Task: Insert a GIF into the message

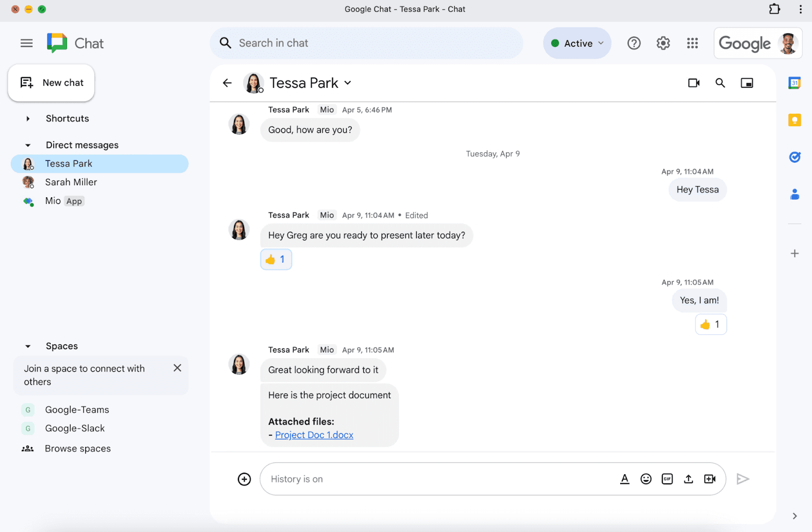Action: coord(667,479)
